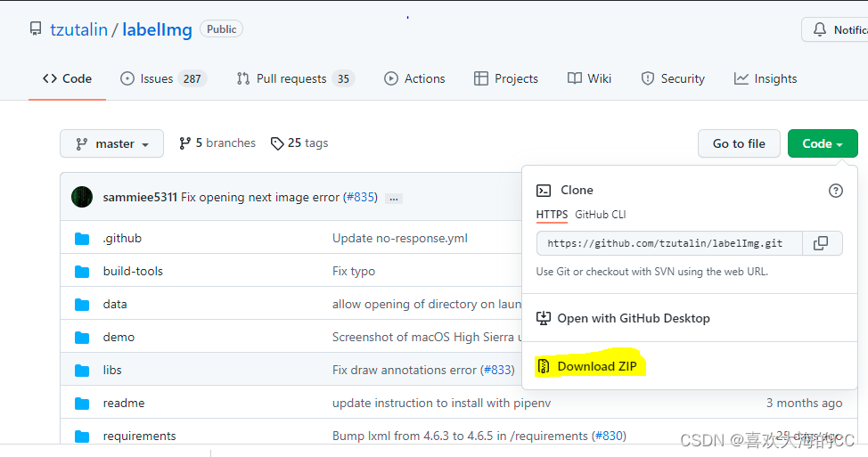Open the #833 pull request link
868x457 pixels.
click(499, 370)
